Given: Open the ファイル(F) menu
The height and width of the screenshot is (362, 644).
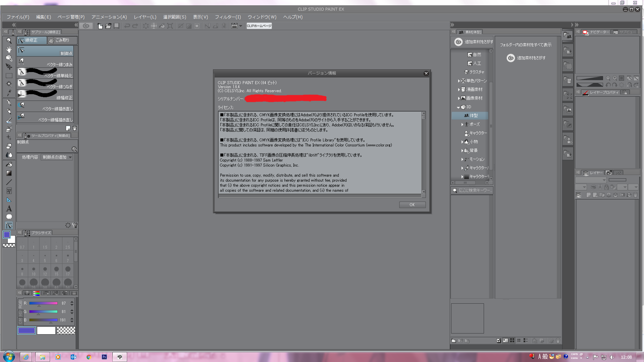Looking at the screenshot, I should pos(18,17).
